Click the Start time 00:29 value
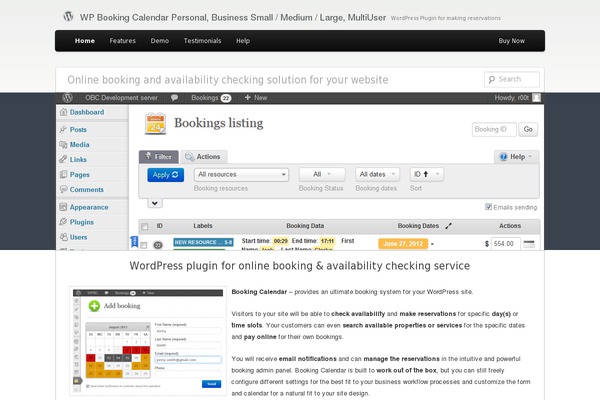 280,241
